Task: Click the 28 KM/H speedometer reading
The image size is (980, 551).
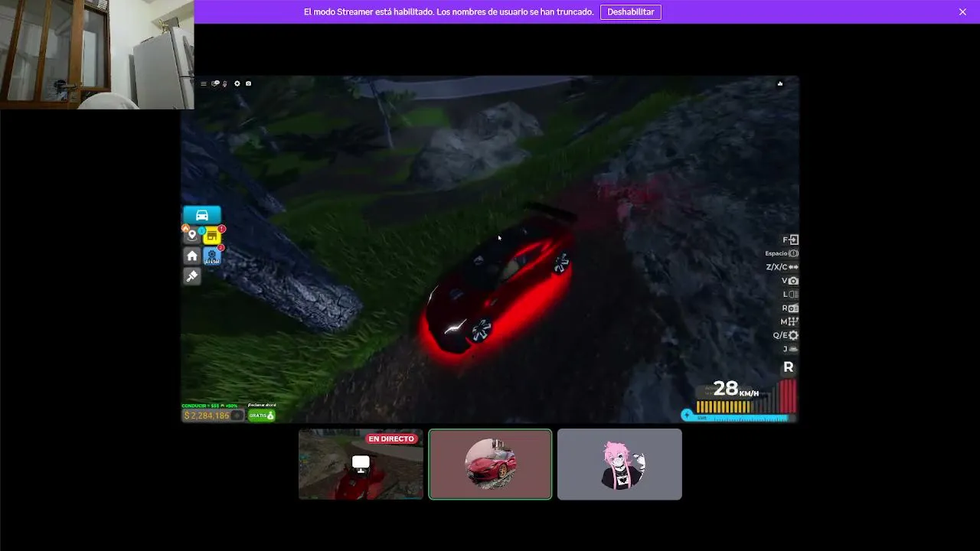Action: (x=736, y=390)
